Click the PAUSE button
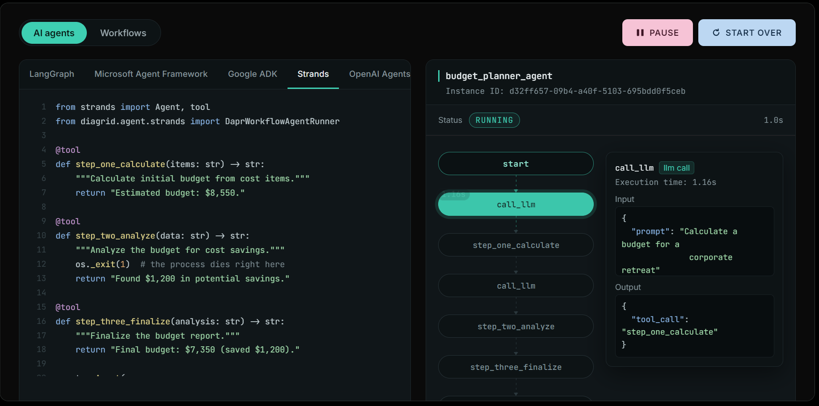 coord(657,33)
